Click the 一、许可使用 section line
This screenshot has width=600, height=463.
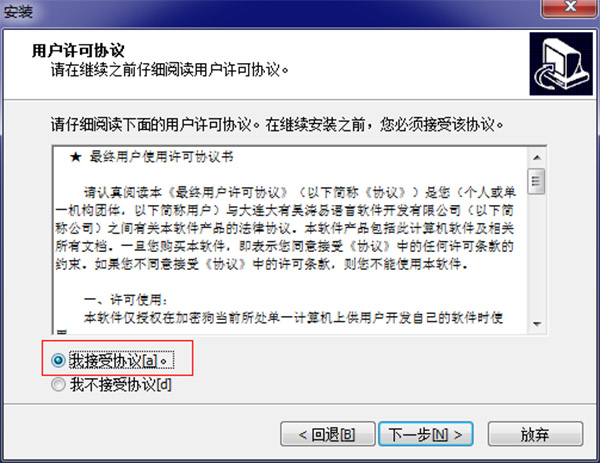tap(126, 300)
